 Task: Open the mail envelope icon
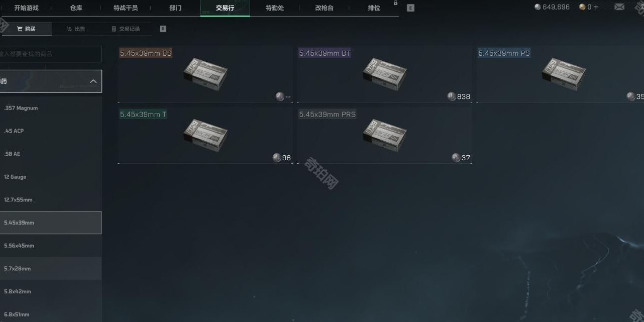pos(619,7)
